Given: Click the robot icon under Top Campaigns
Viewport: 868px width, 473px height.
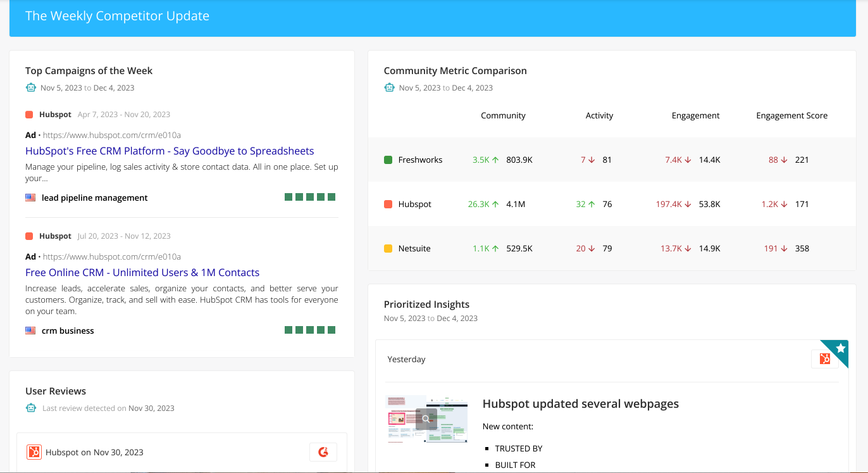Looking at the screenshot, I should tap(31, 88).
